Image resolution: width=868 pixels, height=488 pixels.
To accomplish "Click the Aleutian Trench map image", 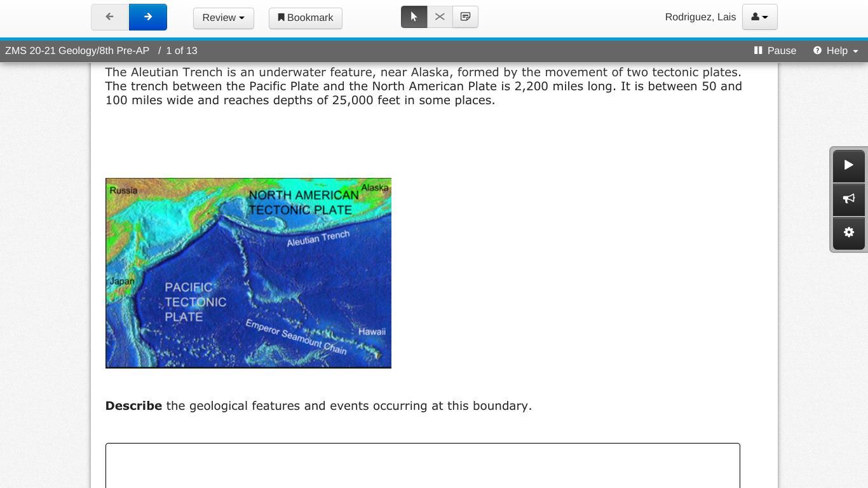I will [248, 273].
